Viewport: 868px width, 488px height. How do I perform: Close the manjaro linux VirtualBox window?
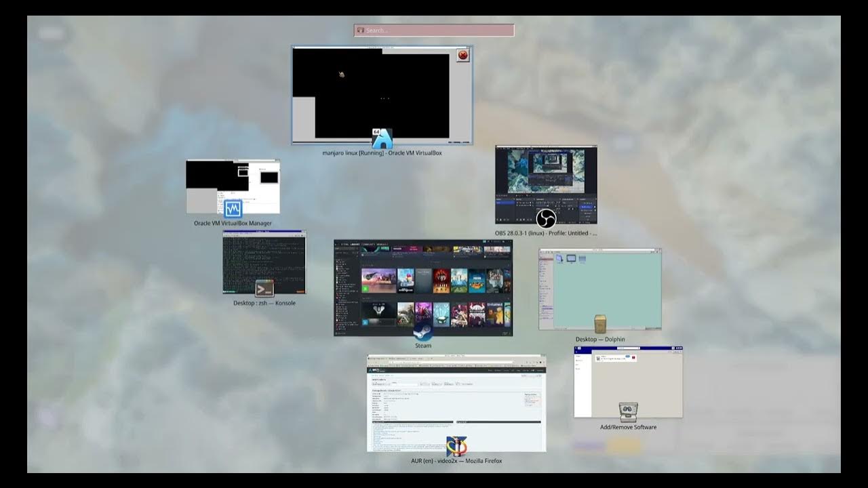click(x=463, y=56)
